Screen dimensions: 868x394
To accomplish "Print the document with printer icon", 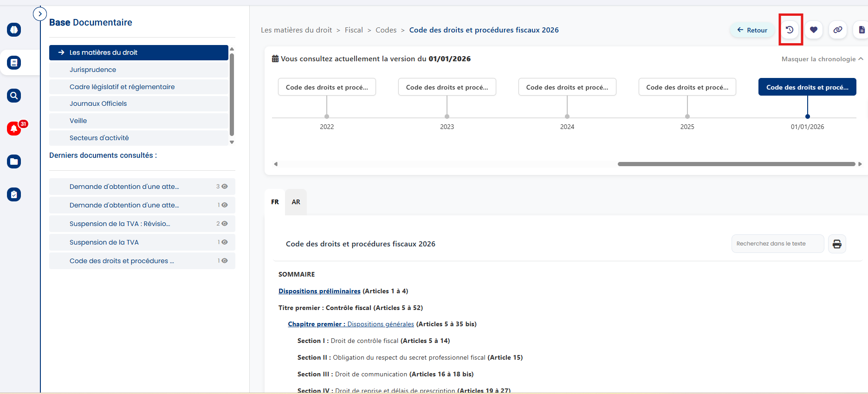I will (837, 244).
